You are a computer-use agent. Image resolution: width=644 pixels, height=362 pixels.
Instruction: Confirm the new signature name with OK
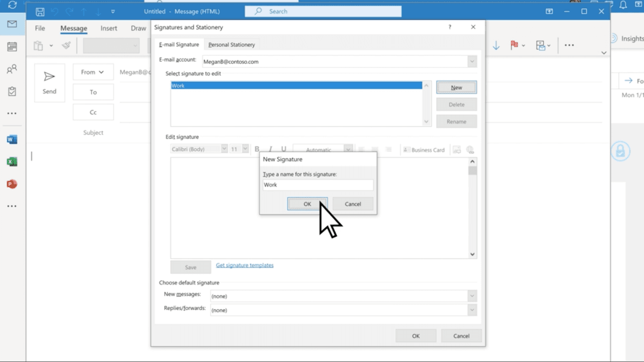pos(307,204)
